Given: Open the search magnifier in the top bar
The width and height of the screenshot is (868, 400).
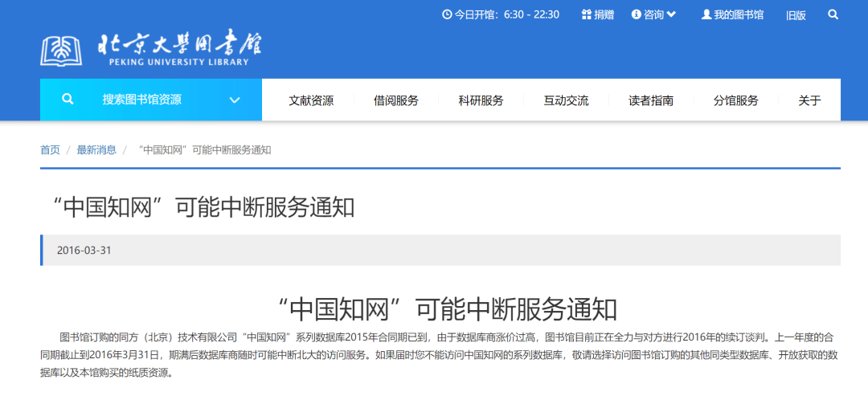Looking at the screenshot, I should 833,14.
